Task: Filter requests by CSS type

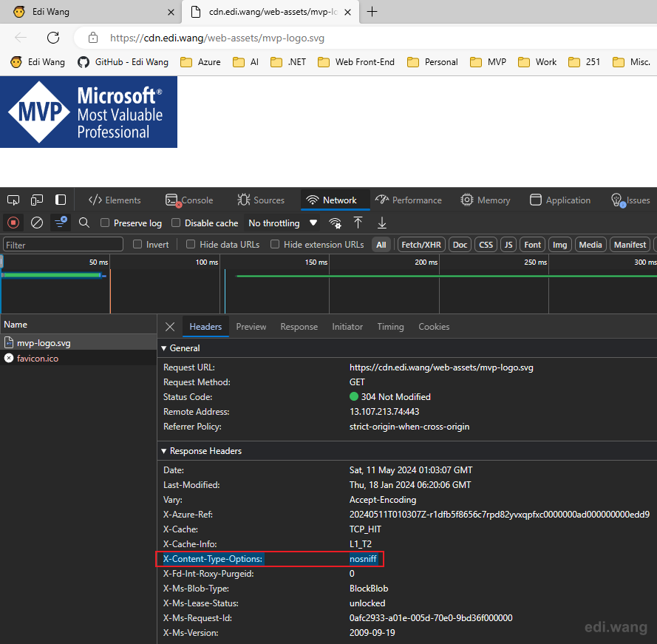Action: (x=486, y=245)
